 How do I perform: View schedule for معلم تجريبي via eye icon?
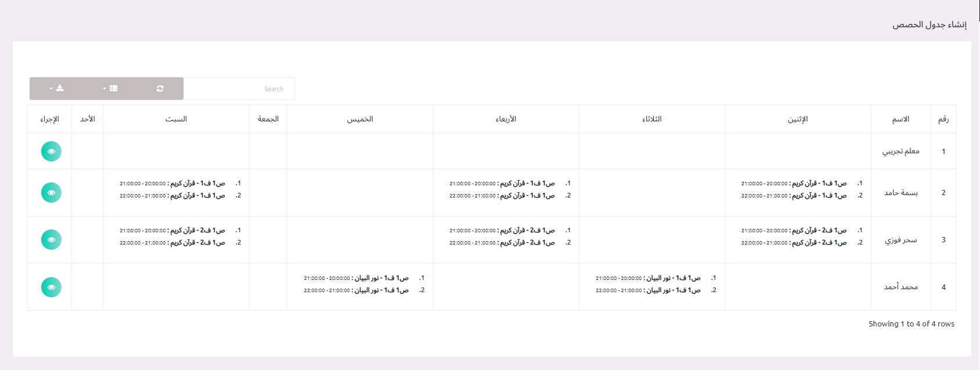[x=51, y=151]
